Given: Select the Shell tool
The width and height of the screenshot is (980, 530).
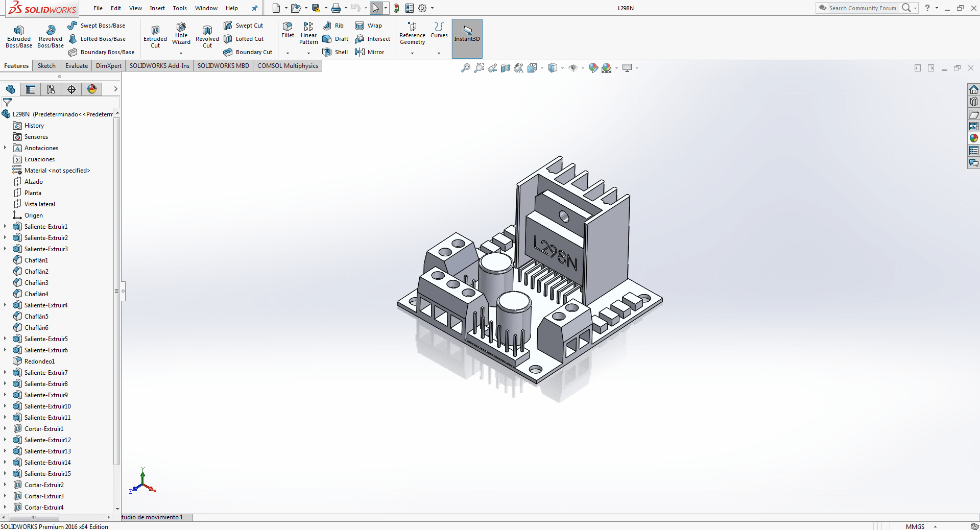Looking at the screenshot, I should click(335, 52).
